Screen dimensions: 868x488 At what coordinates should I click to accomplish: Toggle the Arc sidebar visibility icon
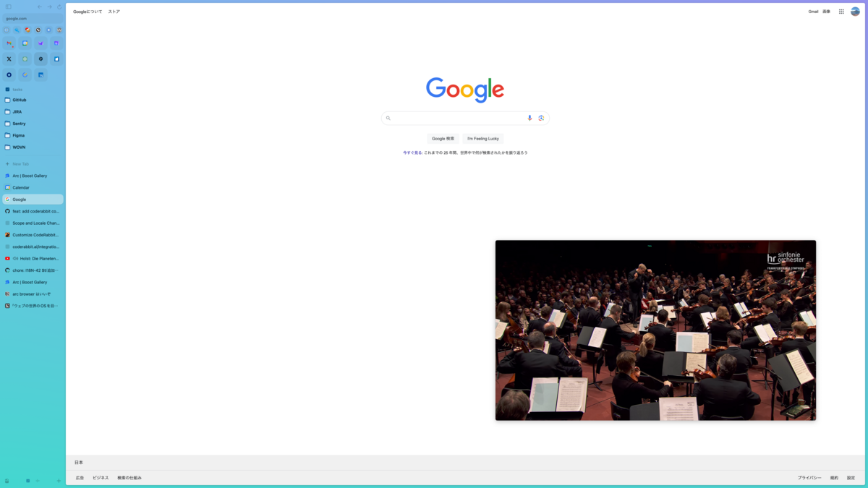coord(8,7)
